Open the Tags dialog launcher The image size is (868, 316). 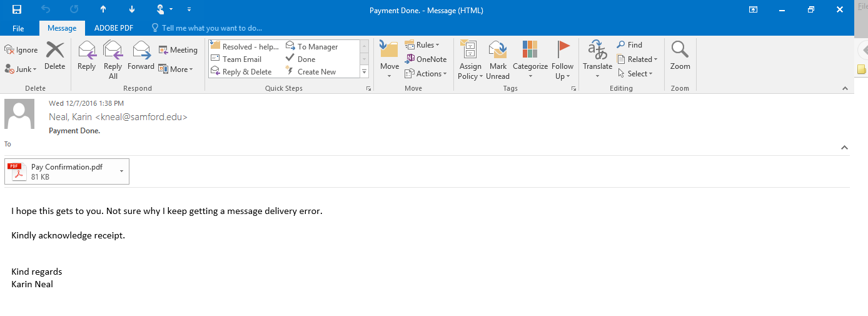(x=573, y=89)
